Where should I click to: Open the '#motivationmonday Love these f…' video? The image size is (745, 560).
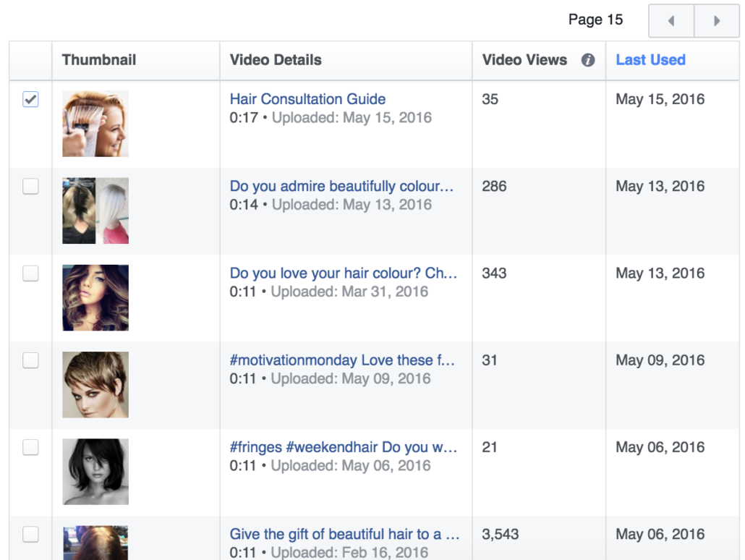point(342,360)
